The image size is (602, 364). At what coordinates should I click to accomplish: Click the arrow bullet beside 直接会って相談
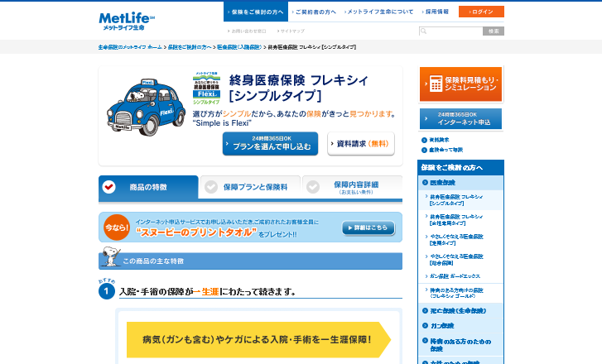(424, 150)
